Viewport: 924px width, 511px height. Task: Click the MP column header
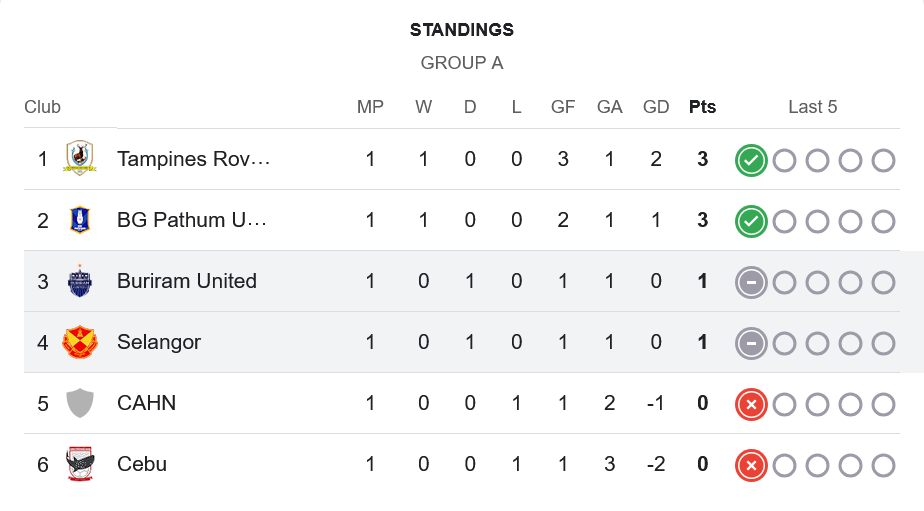tap(370, 107)
